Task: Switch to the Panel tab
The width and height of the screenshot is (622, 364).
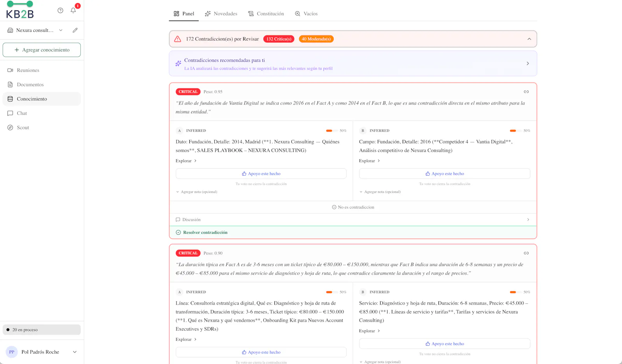Action: point(184,14)
